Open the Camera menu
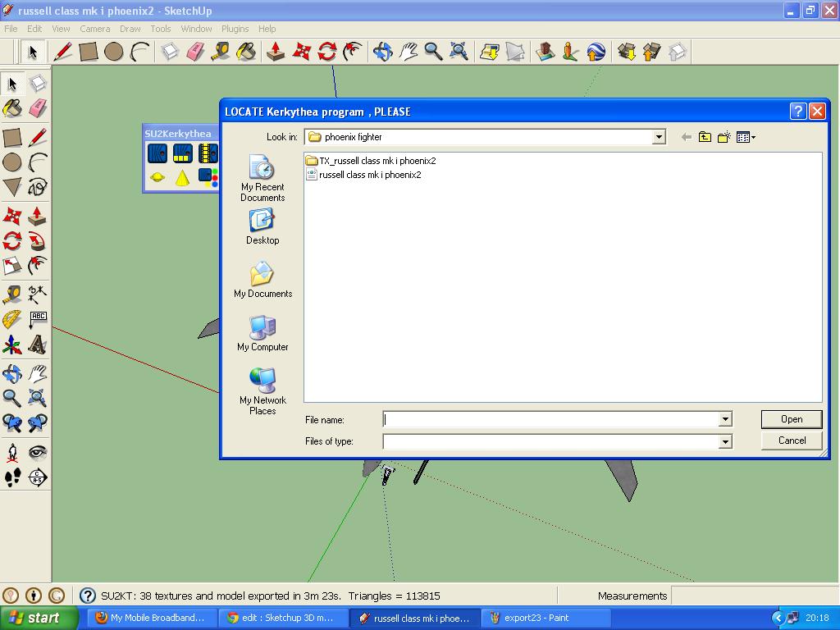The image size is (840, 630). click(x=95, y=29)
